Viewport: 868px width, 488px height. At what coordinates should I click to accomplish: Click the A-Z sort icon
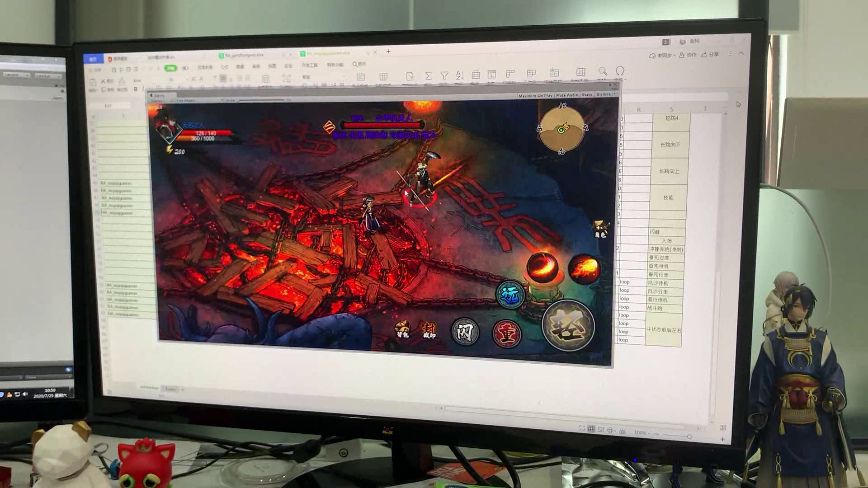coord(459,75)
